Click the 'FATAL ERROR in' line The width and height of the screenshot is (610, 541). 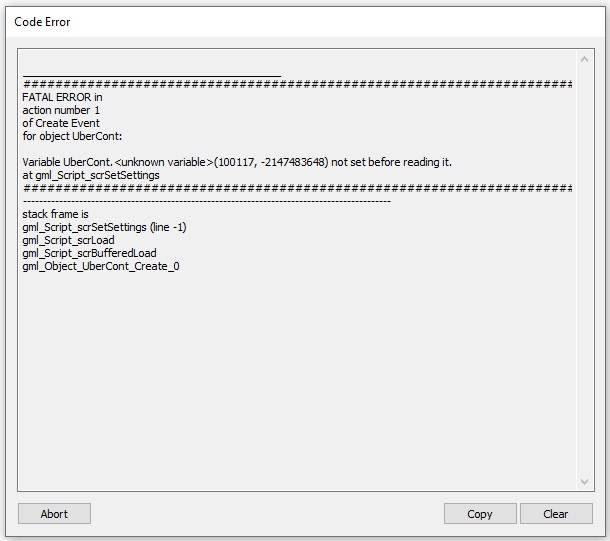[62, 98]
